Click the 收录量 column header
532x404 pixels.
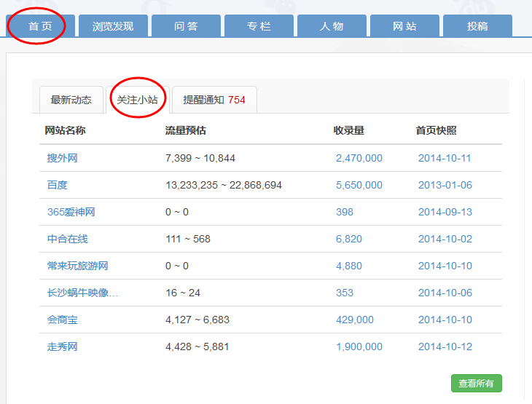(349, 130)
